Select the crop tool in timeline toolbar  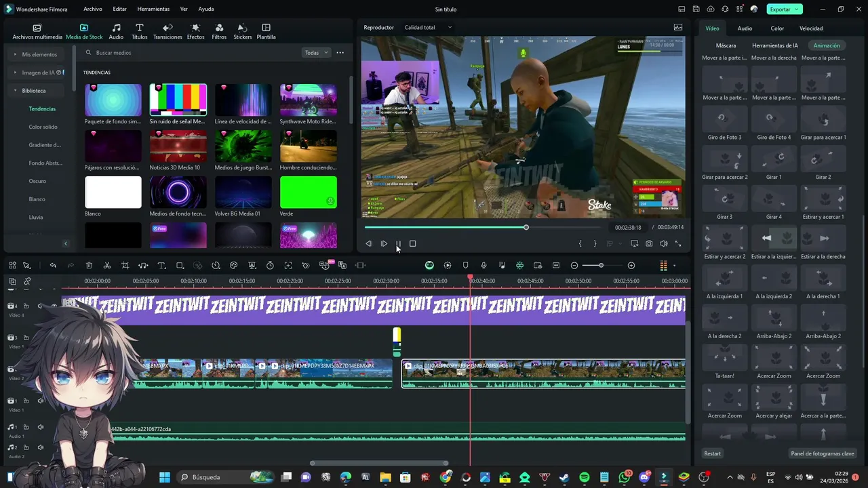[x=125, y=266]
